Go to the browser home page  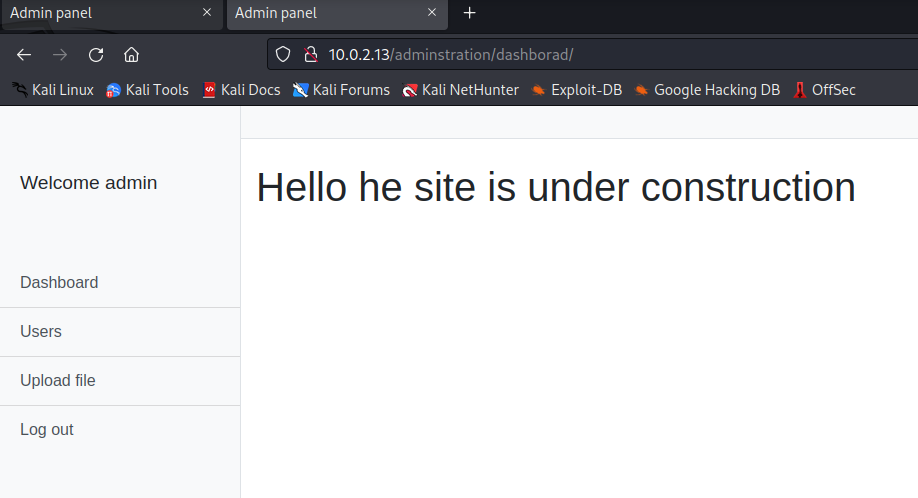131,54
